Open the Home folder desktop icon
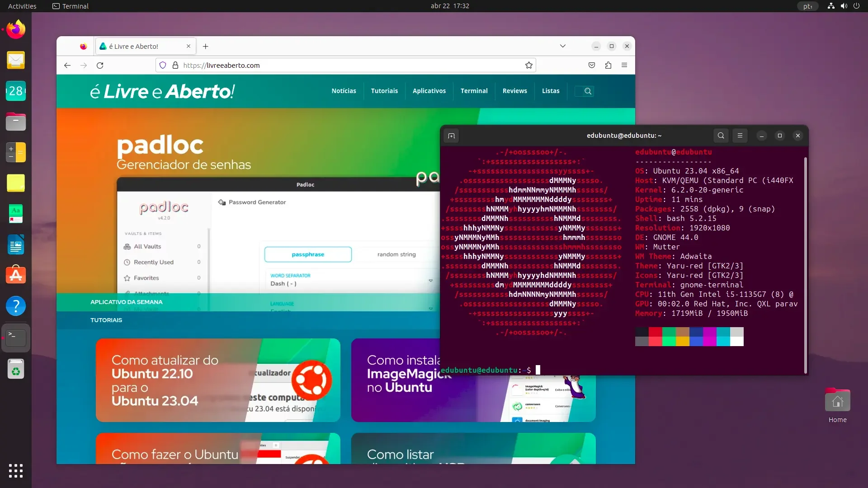 click(x=837, y=406)
